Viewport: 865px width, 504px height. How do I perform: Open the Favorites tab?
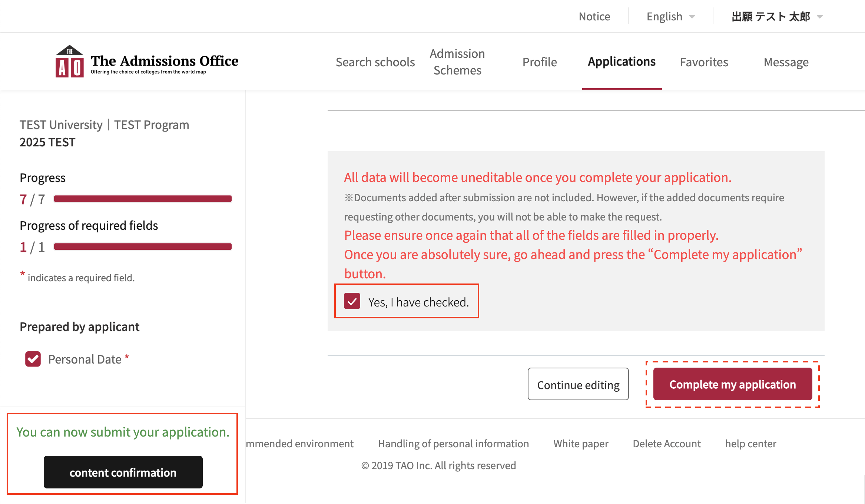[x=704, y=62]
